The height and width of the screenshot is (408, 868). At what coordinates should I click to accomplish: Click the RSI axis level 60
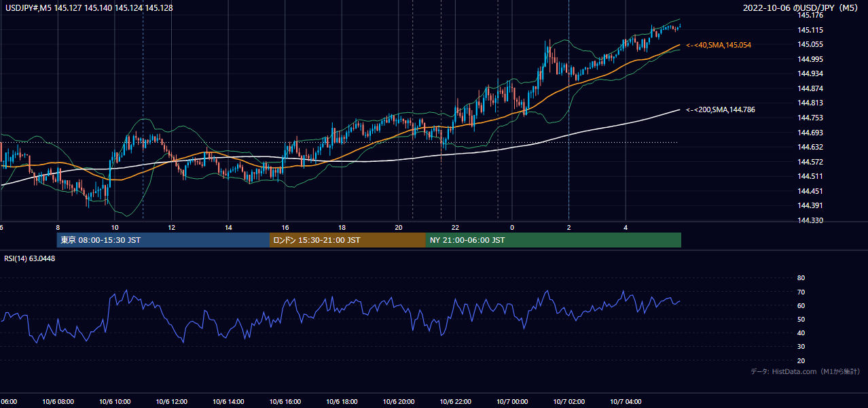tap(801, 305)
